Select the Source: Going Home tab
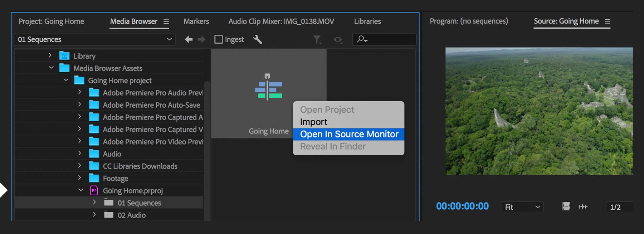This screenshot has height=234, width=644. click(x=566, y=21)
